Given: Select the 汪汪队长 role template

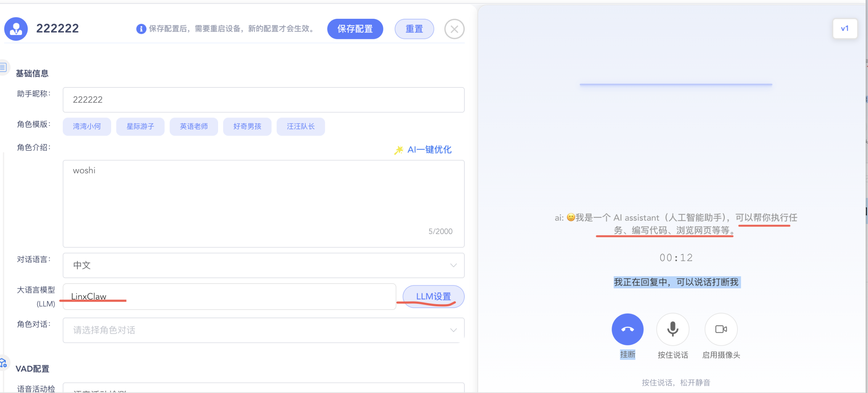Looking at the screenshot, I should pyautogui.click(x=301, y=126).
